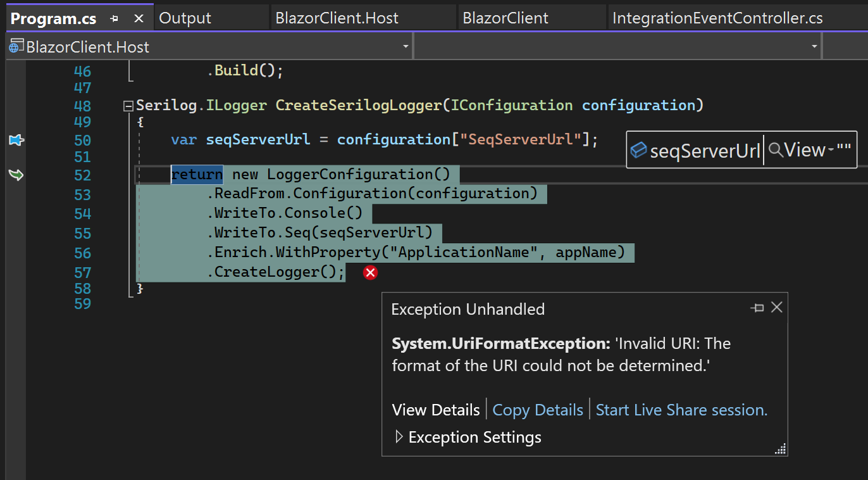This screenshot has height=480, width=868.
Task: Open the BlazorClient.Host navigation dropdown
Action: click(406, 46)
